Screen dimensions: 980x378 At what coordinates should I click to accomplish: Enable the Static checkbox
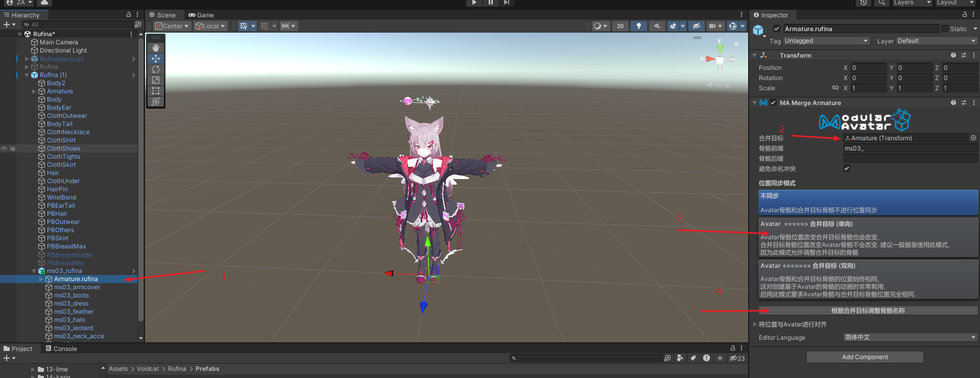(945, 29)
